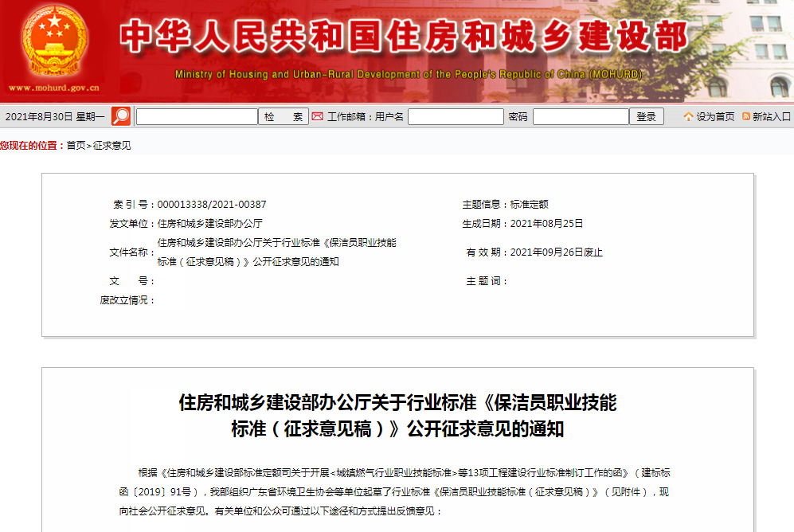The width and height of the screenshot is (794, 532).
Task: Focus the site search text box
Action: [x=197, y=116]
